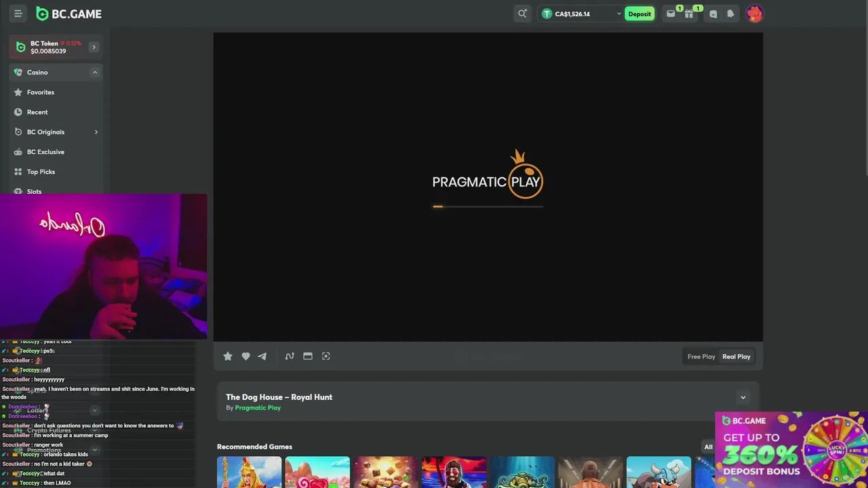The height and width of the screenshot is (488, 868).
Task: Open the user profile avatar
Action: [x=755, y=14]
